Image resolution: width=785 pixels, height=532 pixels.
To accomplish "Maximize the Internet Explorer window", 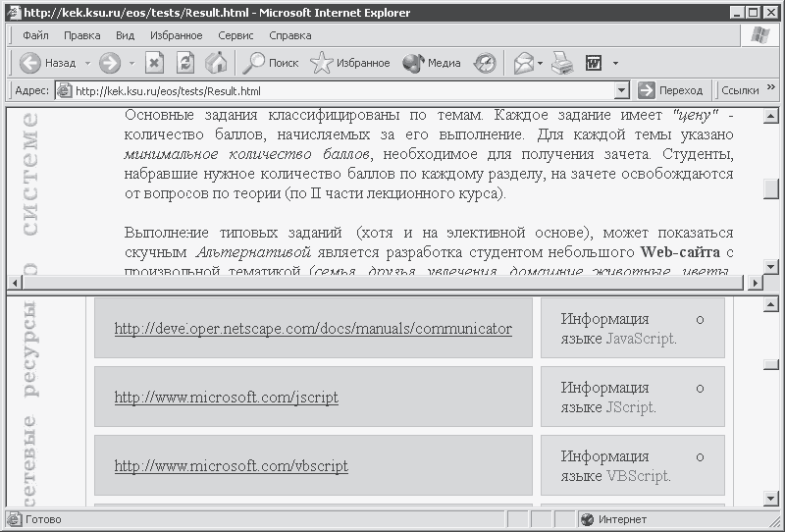I will [x=753, y=13].
